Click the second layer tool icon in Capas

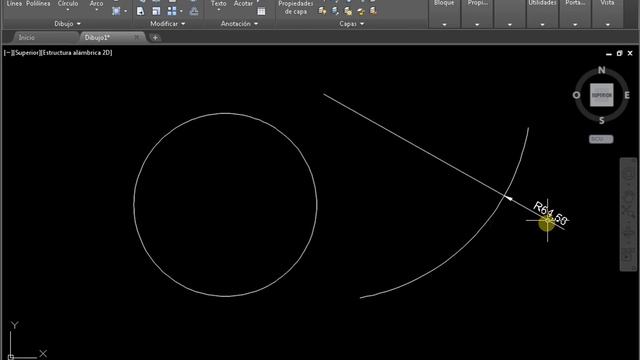335,11
